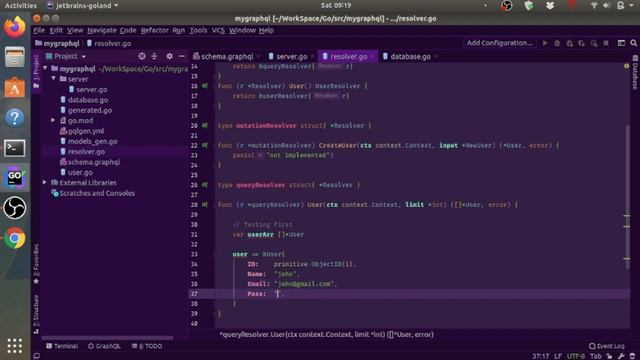Open the Database side panel
This screenshot has width=640, height=360.
pyautogui.click(x=635, y=73)
